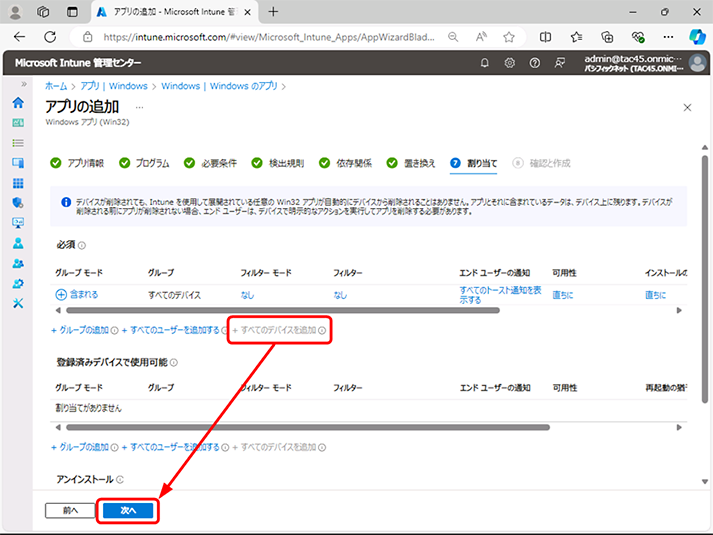Image resolution: width=713 pixels, height=535 pixels.
Task: Open browser workspaces icon in title bar
Action: point(43,12)
